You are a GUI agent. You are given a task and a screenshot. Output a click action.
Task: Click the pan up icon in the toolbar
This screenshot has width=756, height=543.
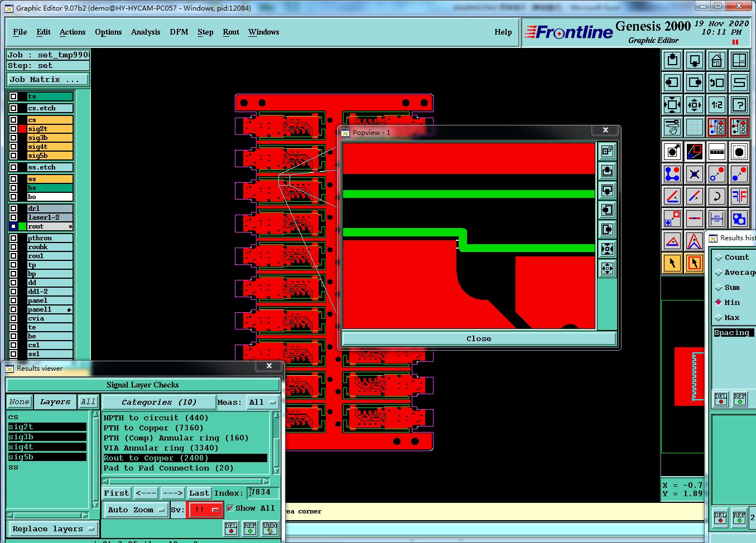(x=672, y=60)
